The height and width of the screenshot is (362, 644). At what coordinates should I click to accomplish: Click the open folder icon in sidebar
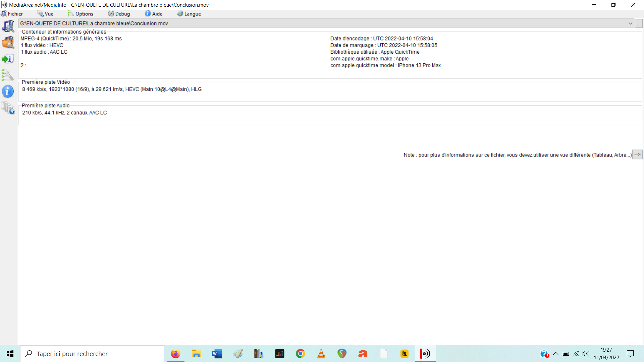click(x=8, y=43)
